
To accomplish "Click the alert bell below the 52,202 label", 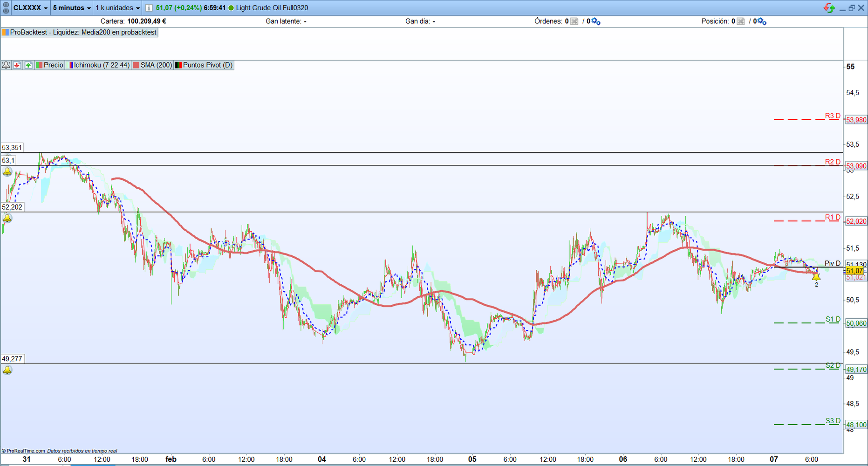I will click(7, 218).
